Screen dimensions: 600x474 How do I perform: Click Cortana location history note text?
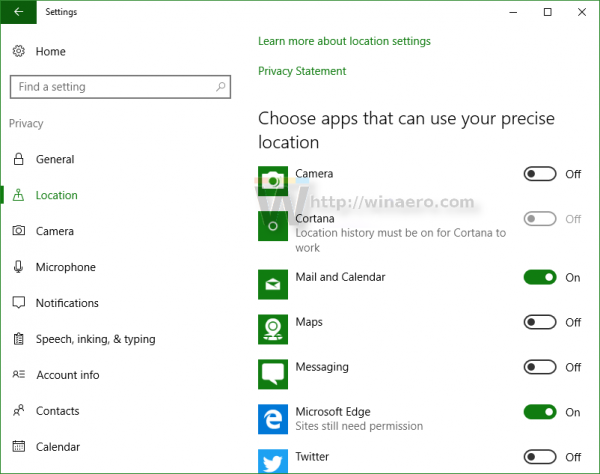(400, 240)
